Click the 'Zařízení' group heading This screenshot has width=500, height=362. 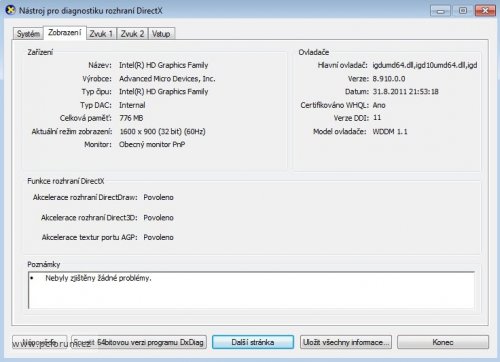(40, 52)
